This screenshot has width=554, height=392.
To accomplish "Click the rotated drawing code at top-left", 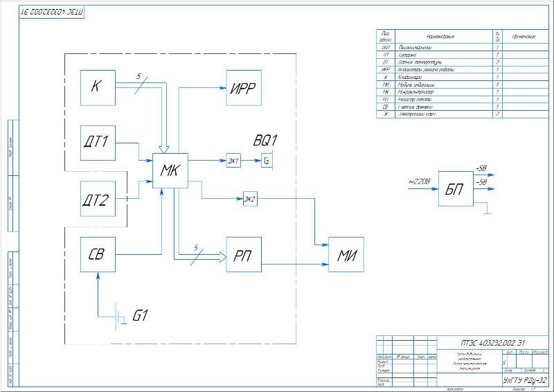I will tap(52, 12).
